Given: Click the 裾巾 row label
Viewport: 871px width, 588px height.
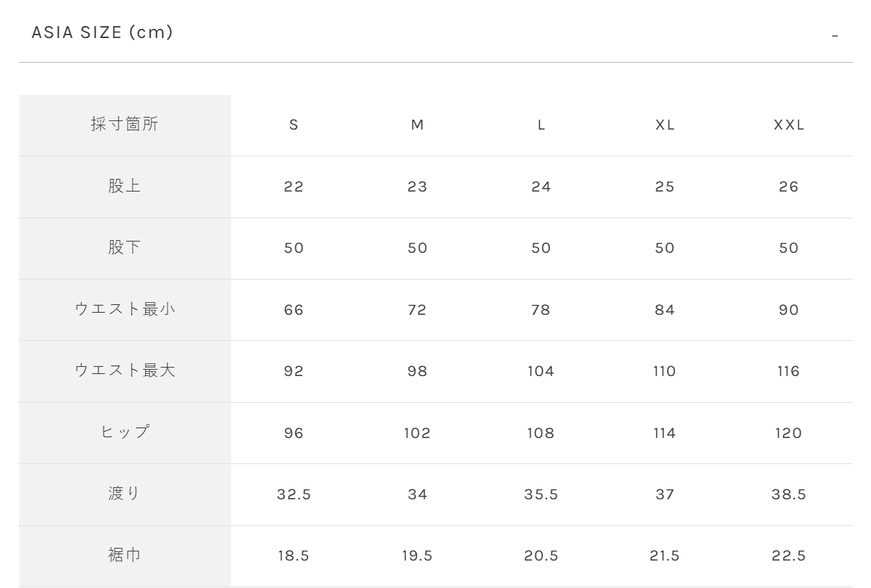Looking at the screenshot, I should 125,556.
